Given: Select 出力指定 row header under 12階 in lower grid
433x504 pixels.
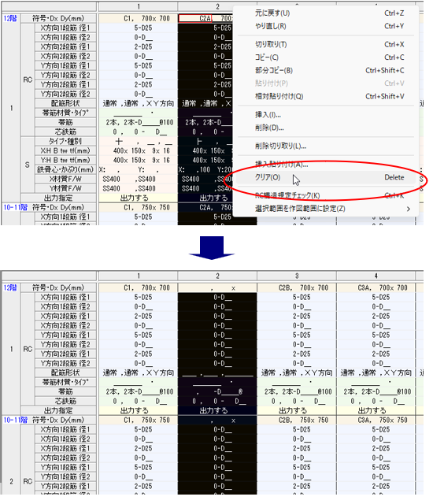Looking at the screenshot, I should pos(59,410).
